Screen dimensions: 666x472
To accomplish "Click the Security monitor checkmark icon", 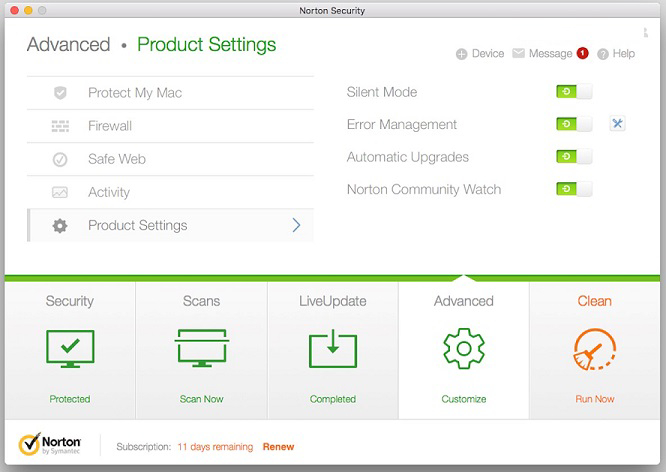I will point(70,349).
